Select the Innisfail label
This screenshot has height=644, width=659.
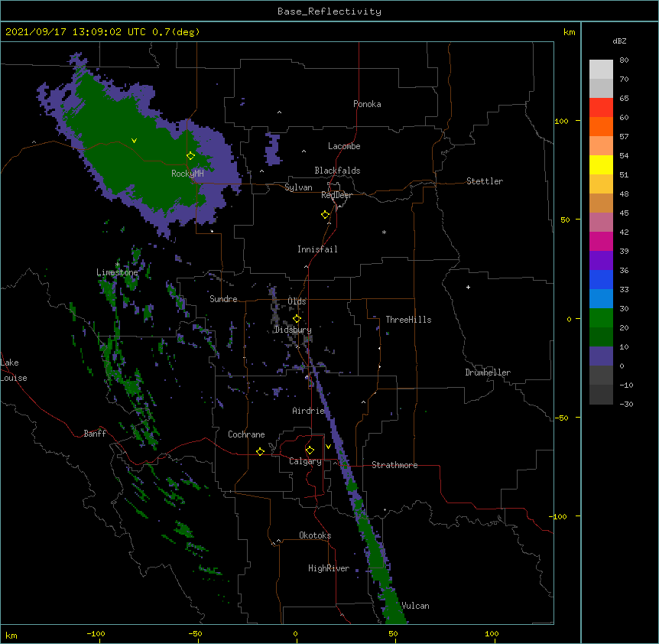tap(317, 249)
